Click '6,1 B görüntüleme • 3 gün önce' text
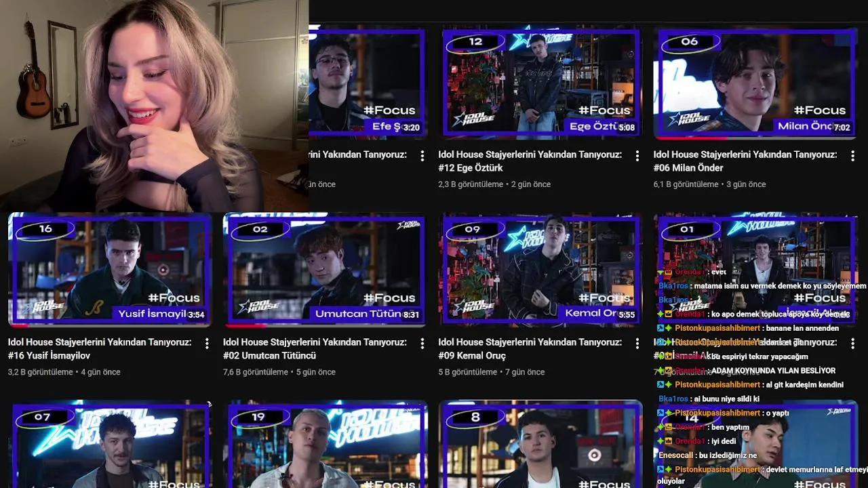The width and height of the screenshot is (868, 488). click(709, 184)
